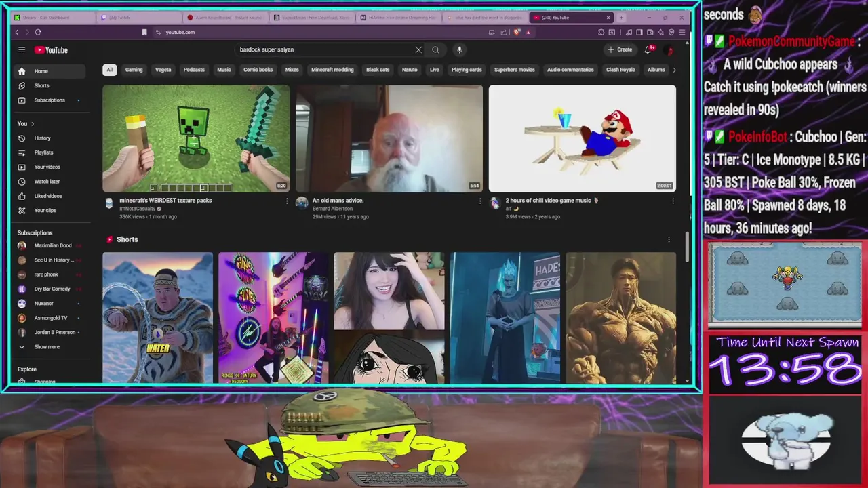868x488 pixels.
Task: Select the Music filter chip
Action: [224, 70]
